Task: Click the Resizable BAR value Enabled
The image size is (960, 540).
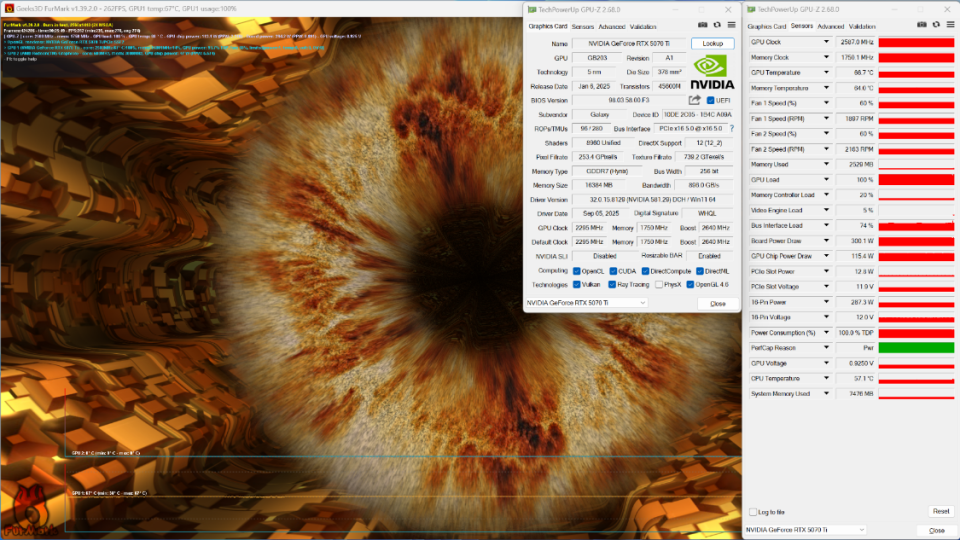Action: (x=709, y=256)
